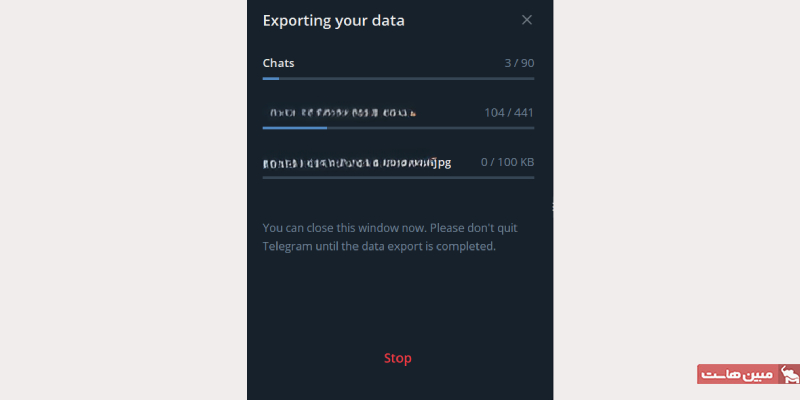Click the text 'You can close this window now'
This screenshot has height=400, width=800.
pyautogui.click(x=344, y=228)
